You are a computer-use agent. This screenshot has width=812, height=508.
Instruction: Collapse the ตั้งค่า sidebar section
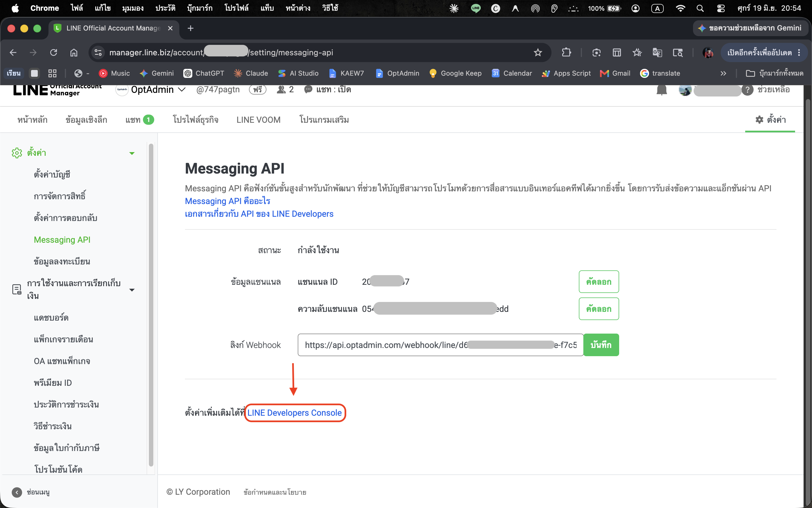coord(132,153)
